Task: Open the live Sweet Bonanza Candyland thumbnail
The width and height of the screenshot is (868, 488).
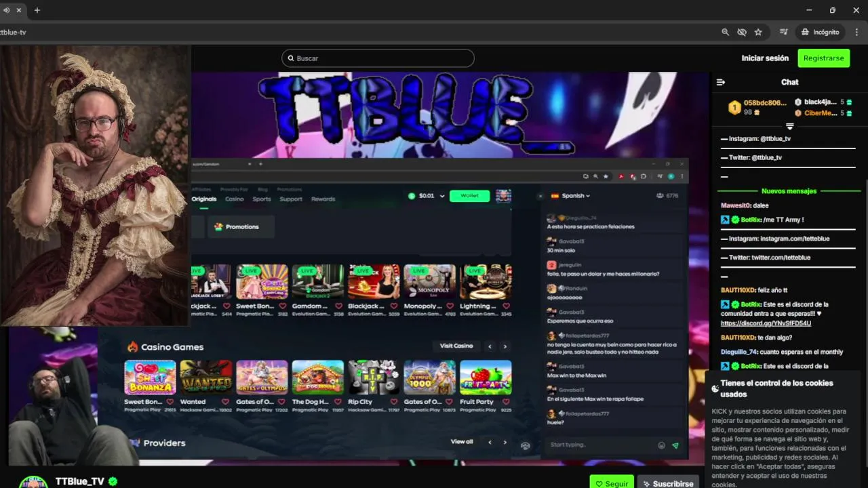Action: (262, 281)
